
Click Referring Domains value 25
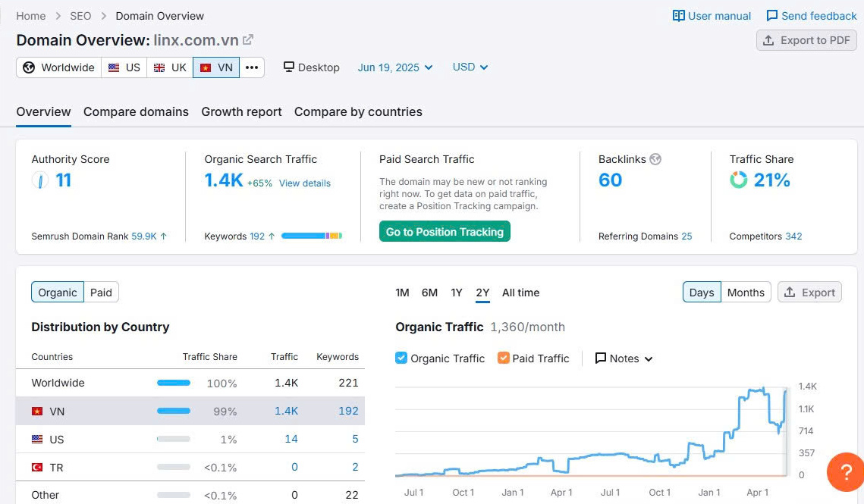pyautogui.click(x=686, y=236)
